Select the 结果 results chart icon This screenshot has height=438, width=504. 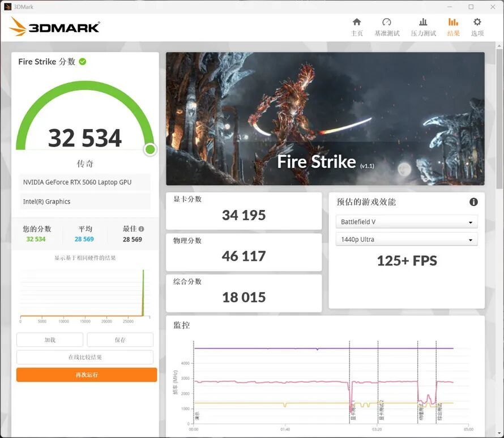tap(453, 22)
